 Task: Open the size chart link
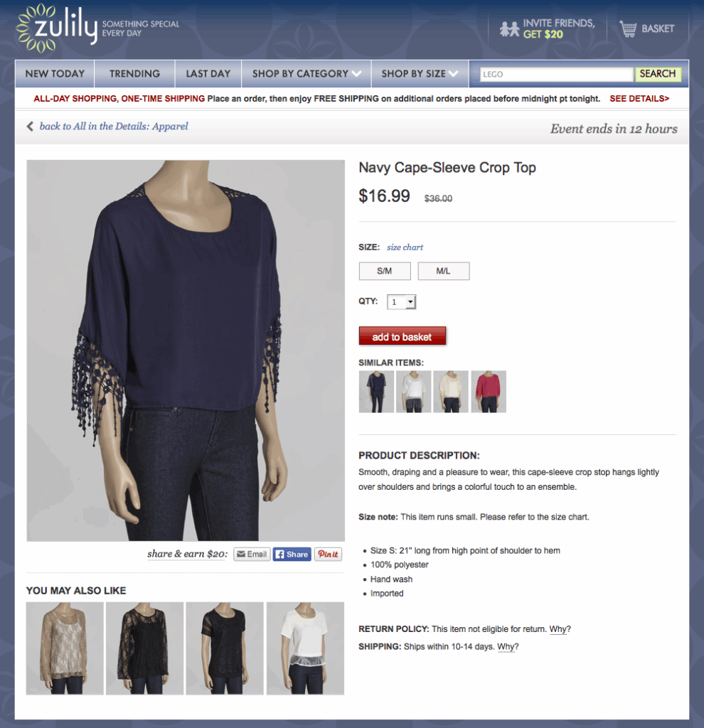click(405, 247)
